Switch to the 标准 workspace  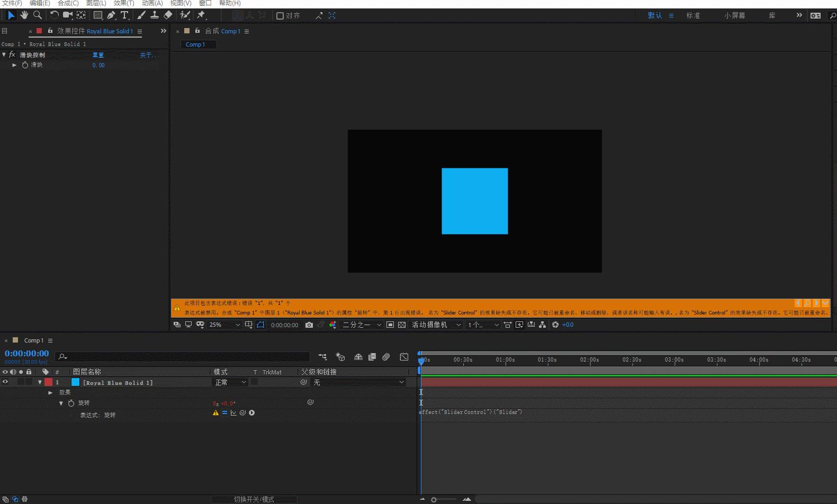coord(693,16)
